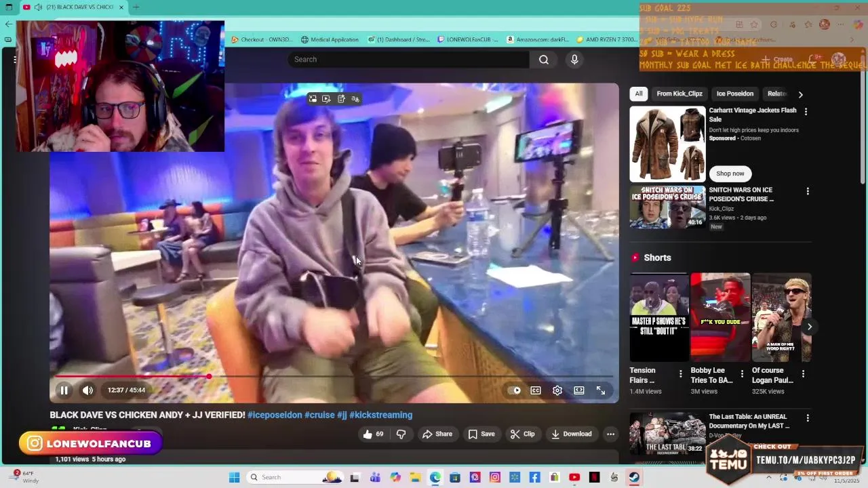Viewport: 868px width, 488px height.
Task: Enter full screen mode on player
Action: (601, 390)
